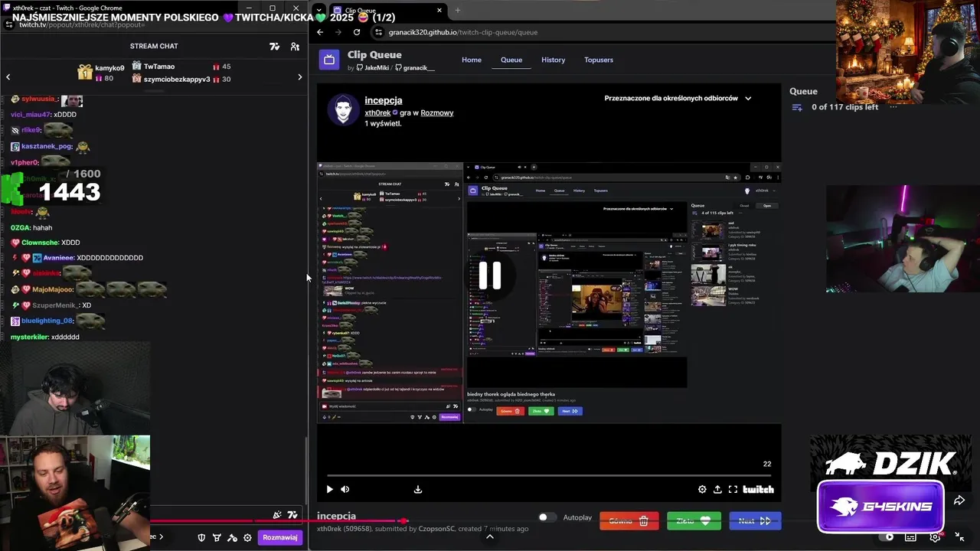
Task: Click the channel points predictions icon
Action: [217, 537]
